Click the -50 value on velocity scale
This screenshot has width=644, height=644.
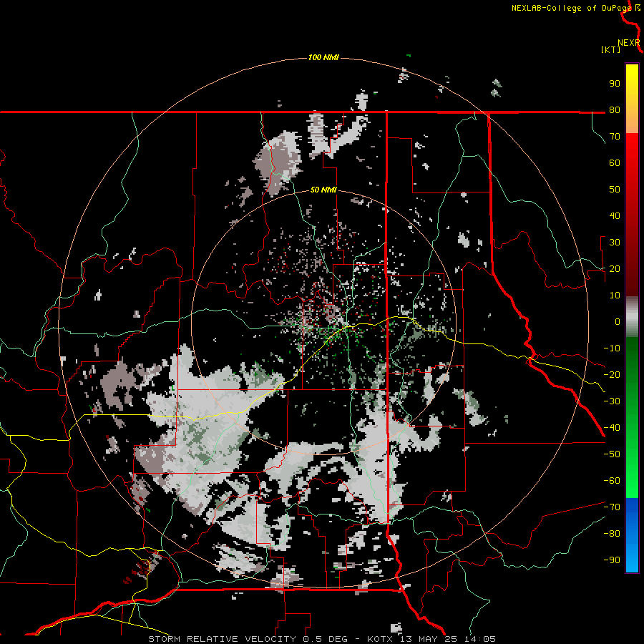(612, 454)
